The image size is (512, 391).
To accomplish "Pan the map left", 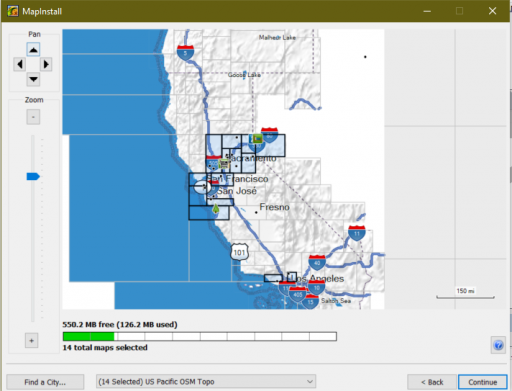I will pyautogui.click(x=20, y=64).
